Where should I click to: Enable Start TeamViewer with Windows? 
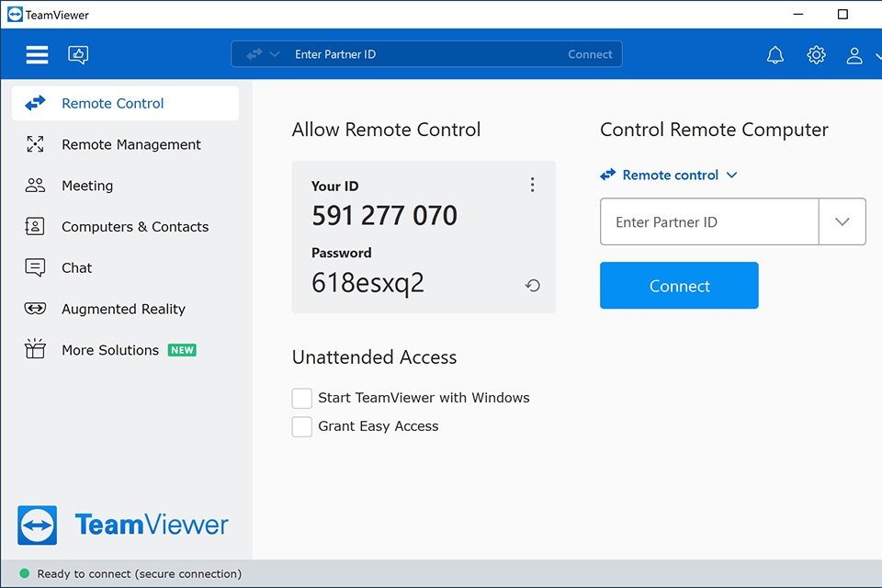[301, 398]
